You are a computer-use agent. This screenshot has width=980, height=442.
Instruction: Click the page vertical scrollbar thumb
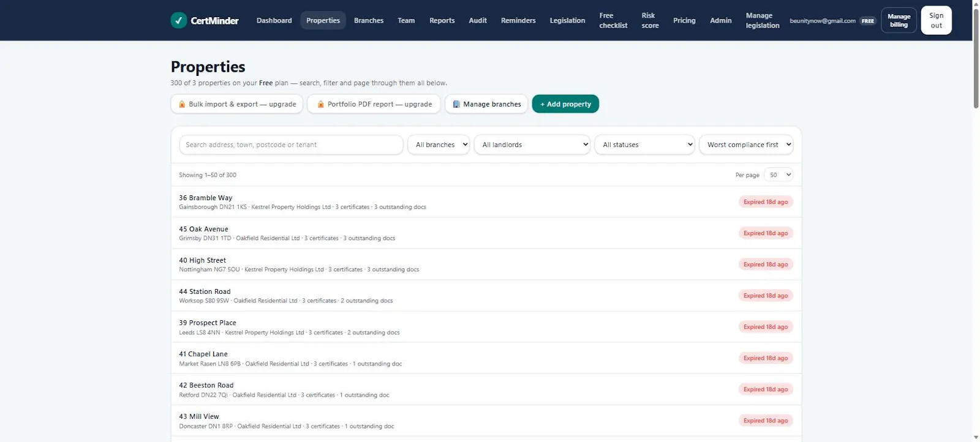click(976, 58)
